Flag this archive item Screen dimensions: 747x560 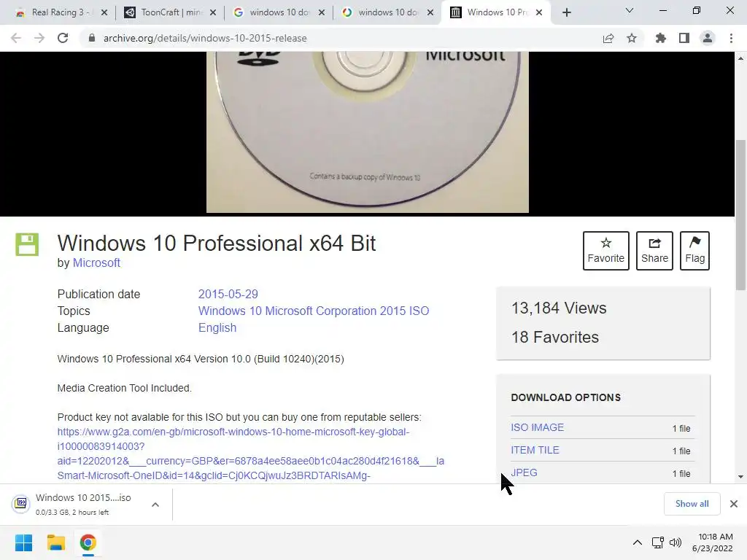tap(694, 251)
